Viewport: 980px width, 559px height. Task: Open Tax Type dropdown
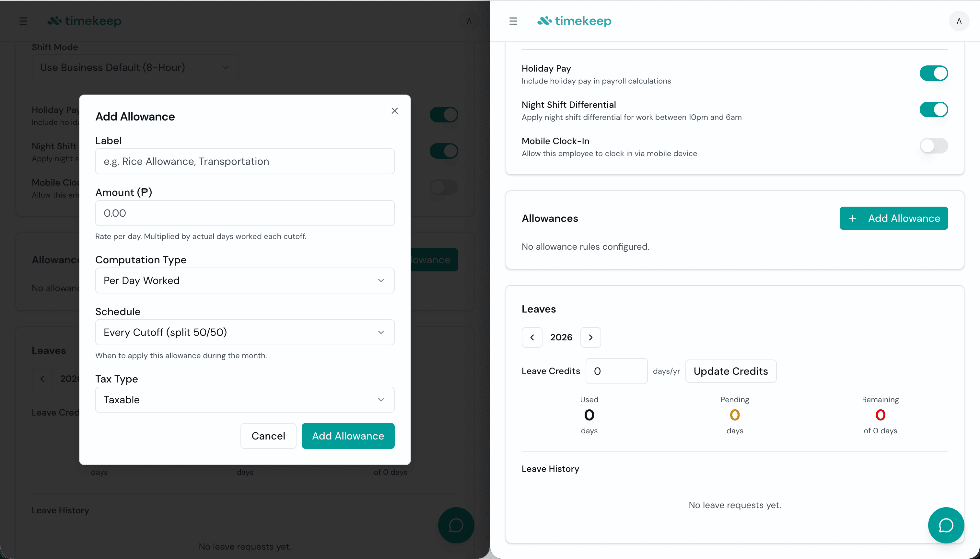(x=245, y=400)
